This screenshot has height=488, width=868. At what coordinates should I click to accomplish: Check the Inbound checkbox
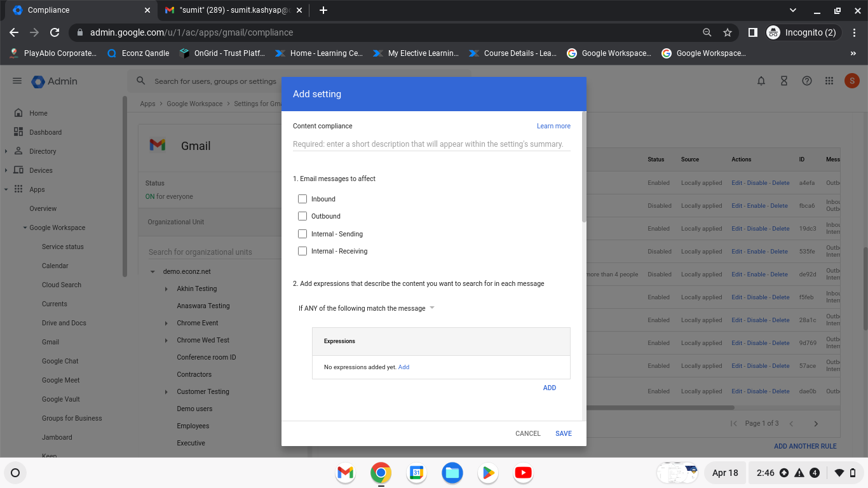click(x=302, y=199)
